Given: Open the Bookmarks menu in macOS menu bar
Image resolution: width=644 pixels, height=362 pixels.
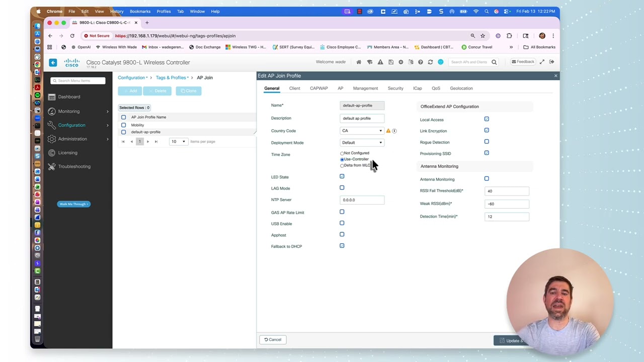Looking at the screenshot, I should point(140,11).
